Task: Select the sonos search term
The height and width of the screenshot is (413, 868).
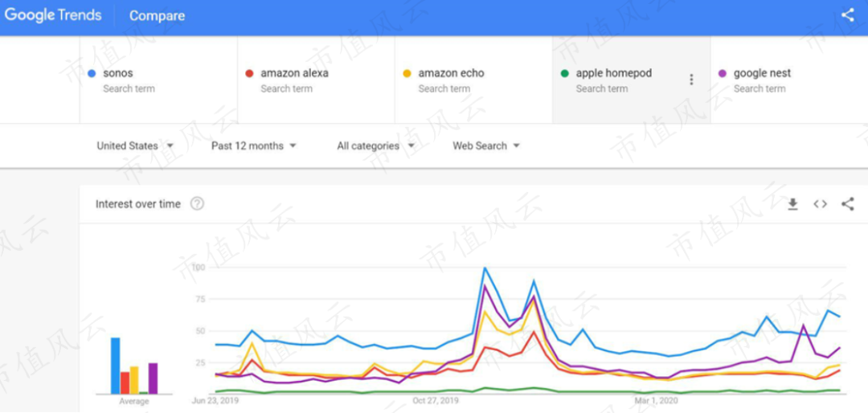Action: (x=118, y=73)
